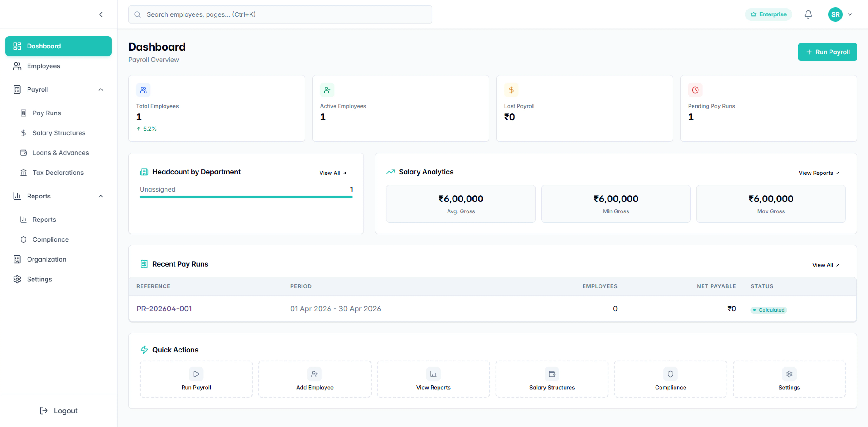Click the Add Employee quick action icon
This screenshot has width=868, height=427.
pos(315,374)
